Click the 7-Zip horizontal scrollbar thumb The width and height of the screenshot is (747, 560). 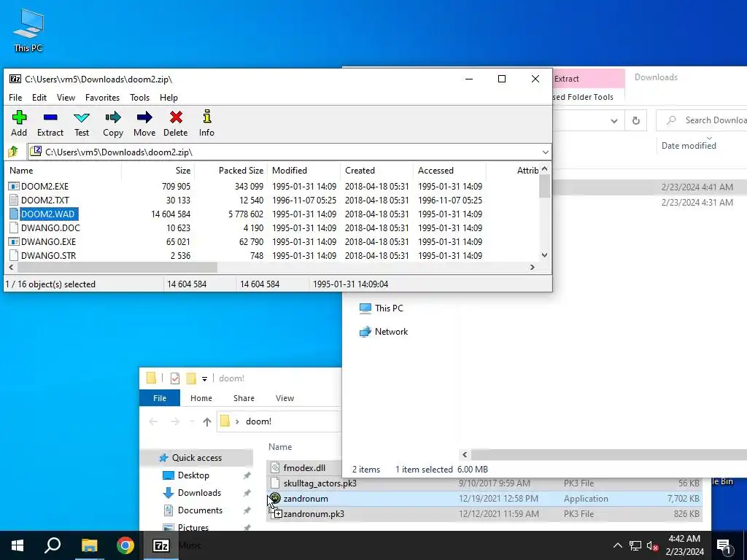[117, 268]
